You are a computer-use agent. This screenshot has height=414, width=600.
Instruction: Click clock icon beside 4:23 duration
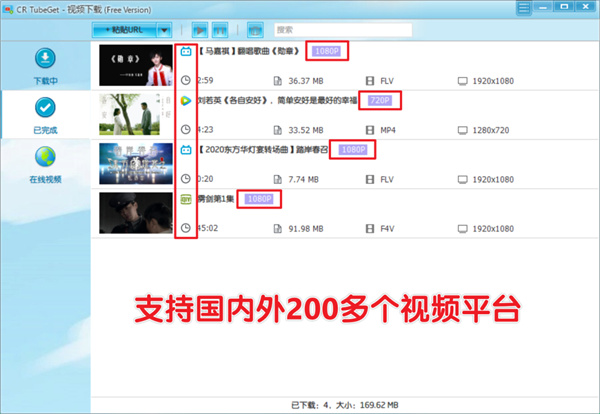tap(186, 130)
